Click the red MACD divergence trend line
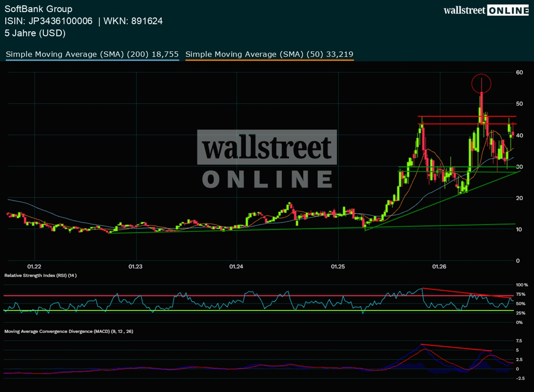This screenshot has height=392, width=534. (456, 347)
